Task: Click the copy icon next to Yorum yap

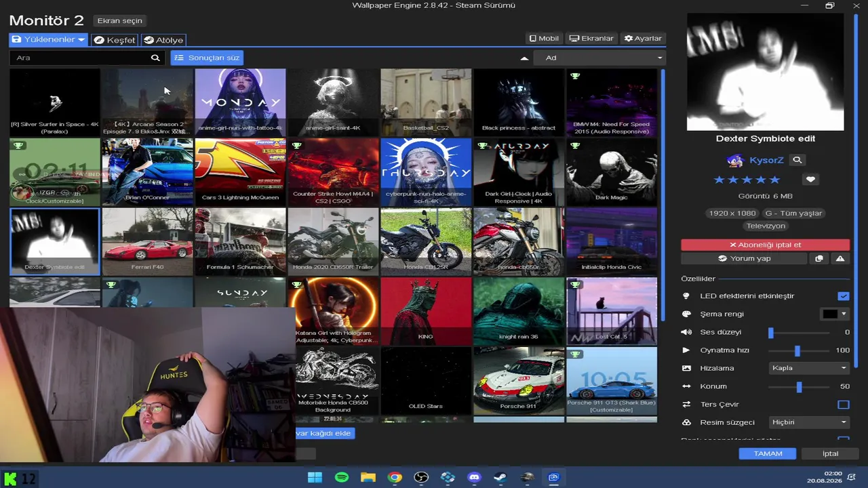Action: coord(819,259)
